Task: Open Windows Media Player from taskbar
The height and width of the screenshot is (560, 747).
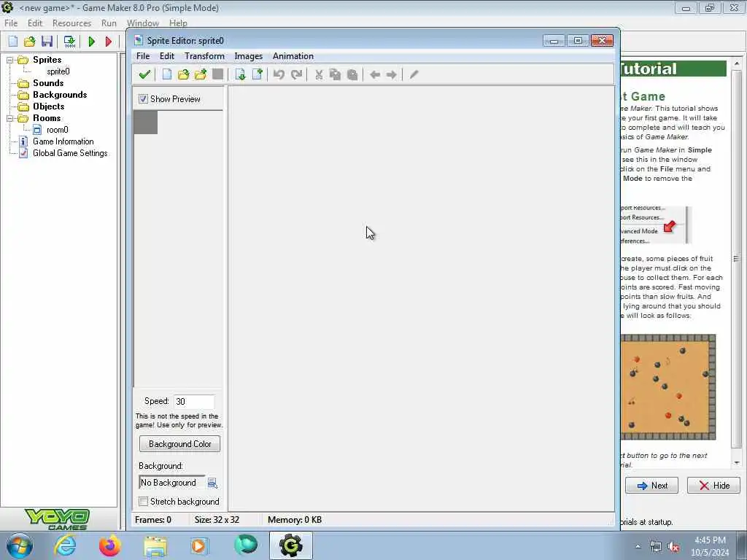Action: coord(199,545)
